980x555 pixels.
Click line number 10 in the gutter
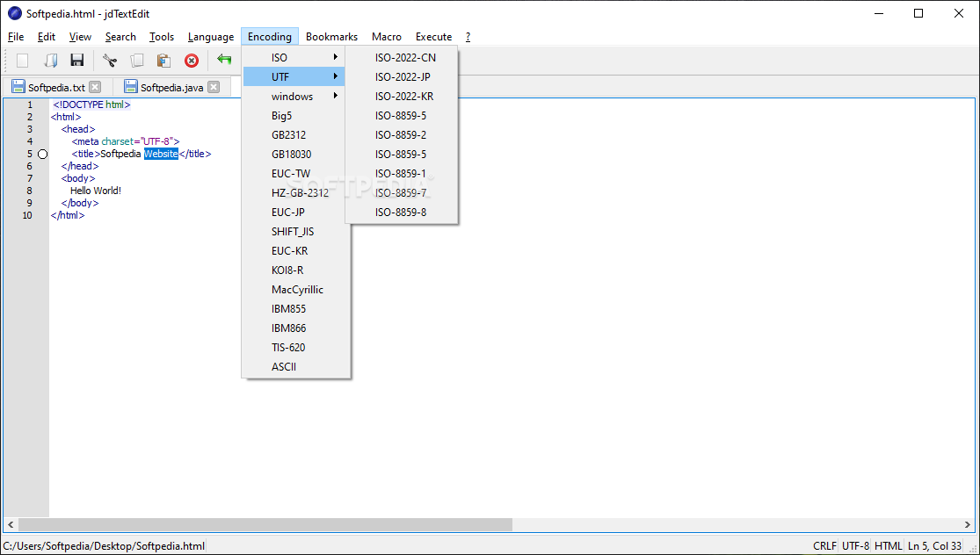tap(27, 215)
